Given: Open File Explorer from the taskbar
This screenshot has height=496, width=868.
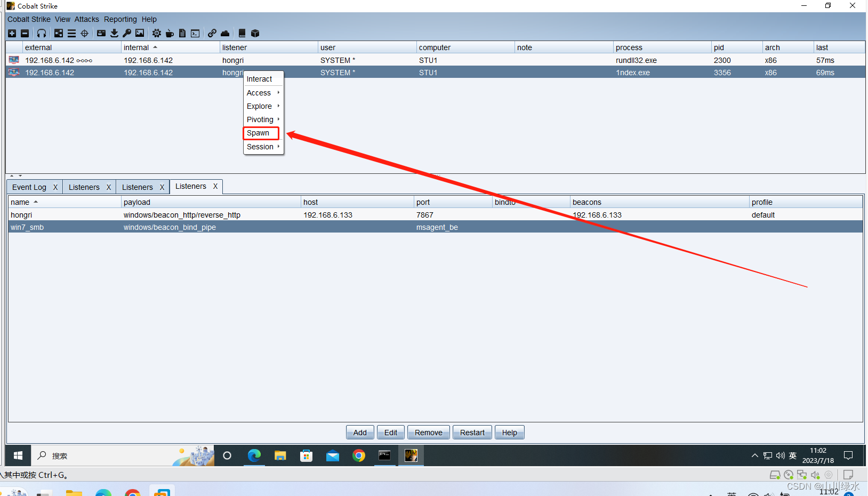Looking at the screenshot, I should coord(280,455).
